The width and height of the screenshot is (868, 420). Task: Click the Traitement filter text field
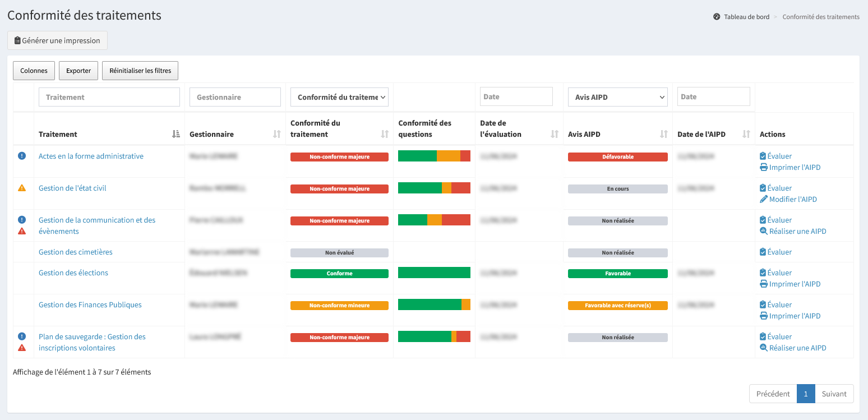click(x=109, y=97)
